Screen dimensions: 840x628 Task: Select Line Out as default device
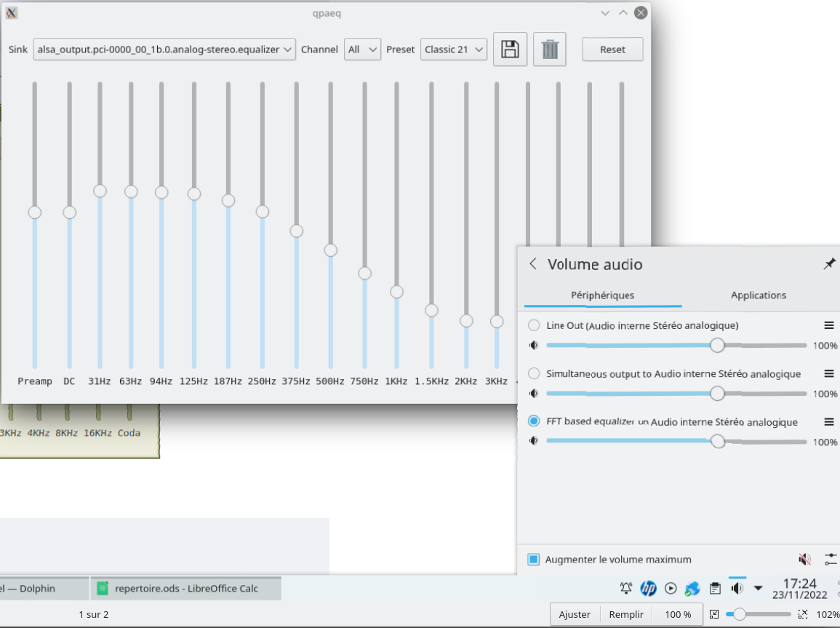click(534, 325)
